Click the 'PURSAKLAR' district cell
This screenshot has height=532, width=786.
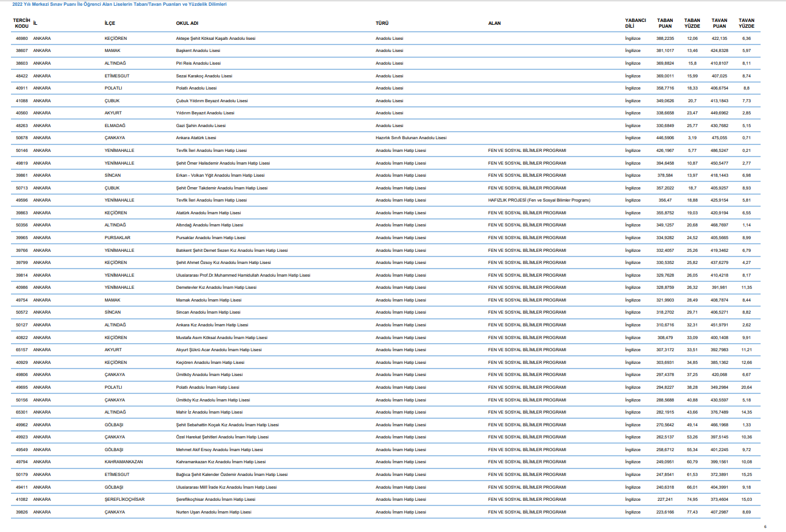coord(117,238)
